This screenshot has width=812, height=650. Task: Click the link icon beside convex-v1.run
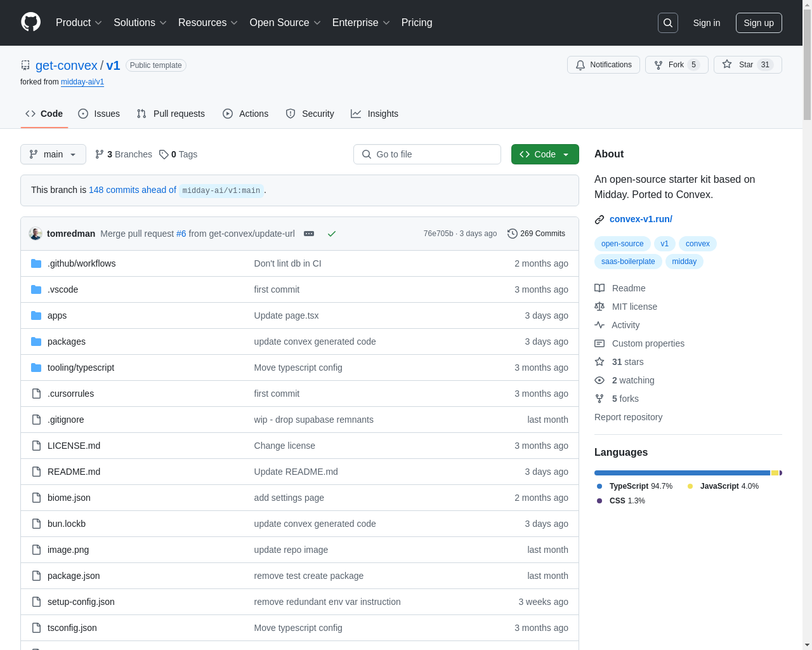599,220
